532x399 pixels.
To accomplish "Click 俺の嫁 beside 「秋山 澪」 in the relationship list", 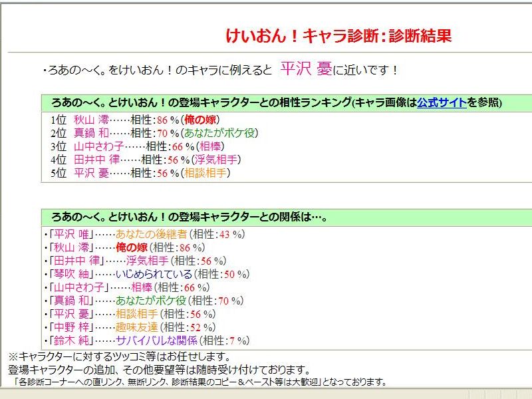I will click(132, 247).
